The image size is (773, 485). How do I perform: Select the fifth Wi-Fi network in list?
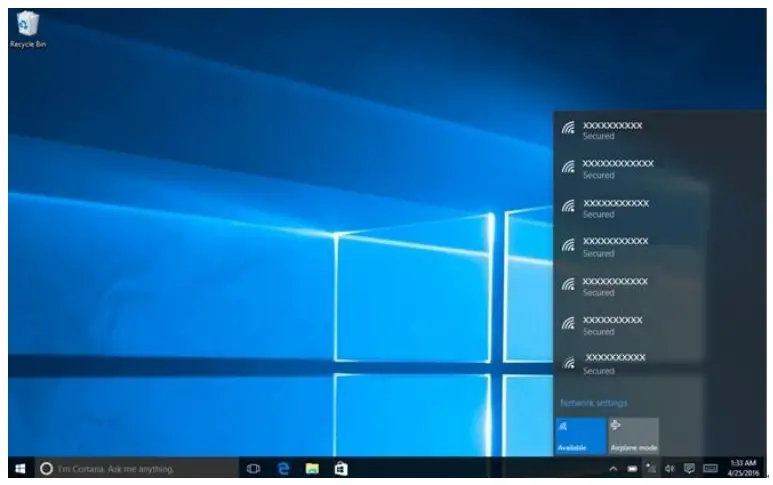(660, 286)
